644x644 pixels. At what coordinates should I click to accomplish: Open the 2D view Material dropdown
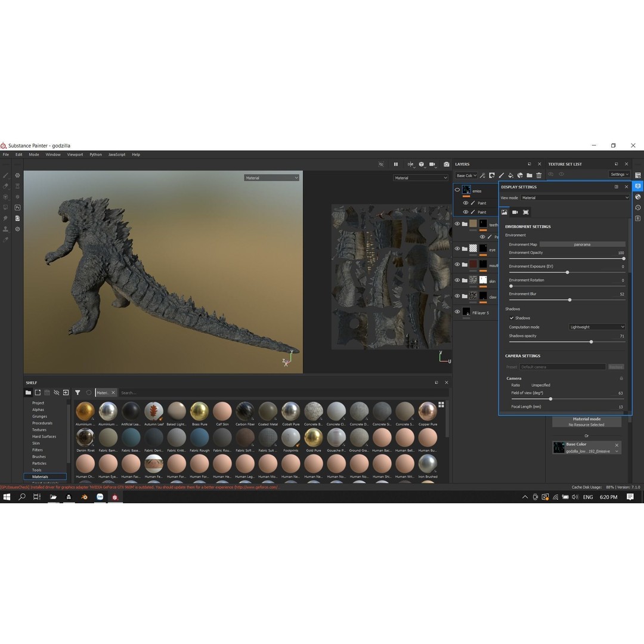pos(420,178)
